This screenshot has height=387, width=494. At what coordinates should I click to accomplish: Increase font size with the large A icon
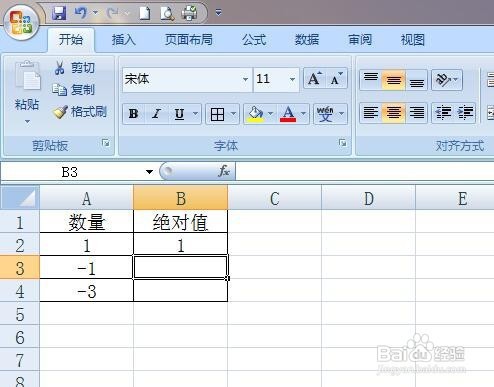tap(315, 79)
